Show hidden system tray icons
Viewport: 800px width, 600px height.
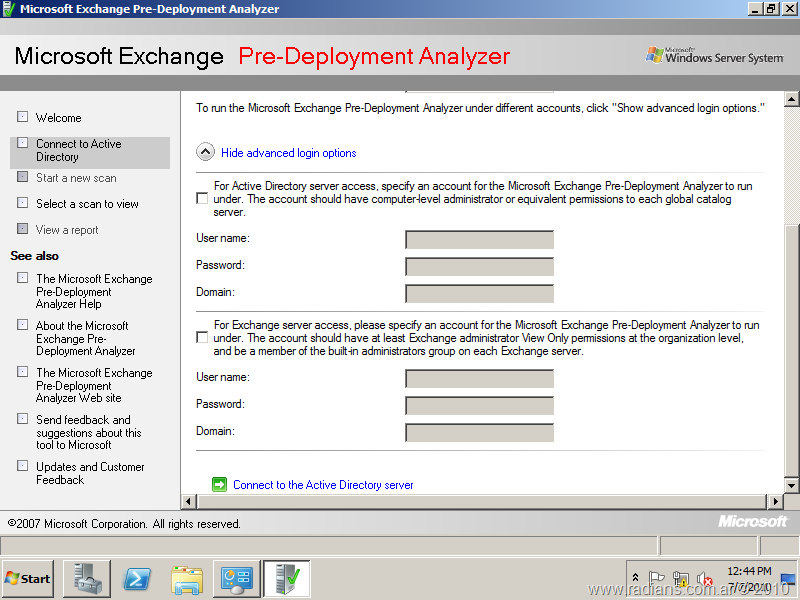(636, 579)
